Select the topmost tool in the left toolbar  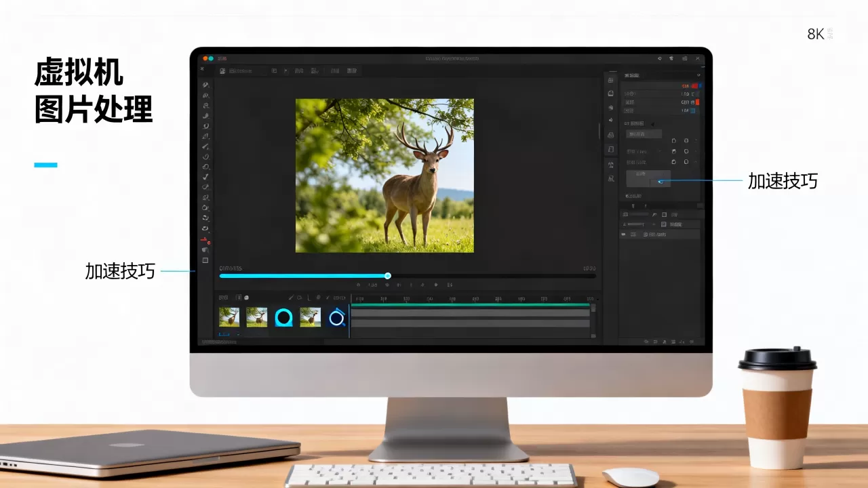click(x=205, y=85)
